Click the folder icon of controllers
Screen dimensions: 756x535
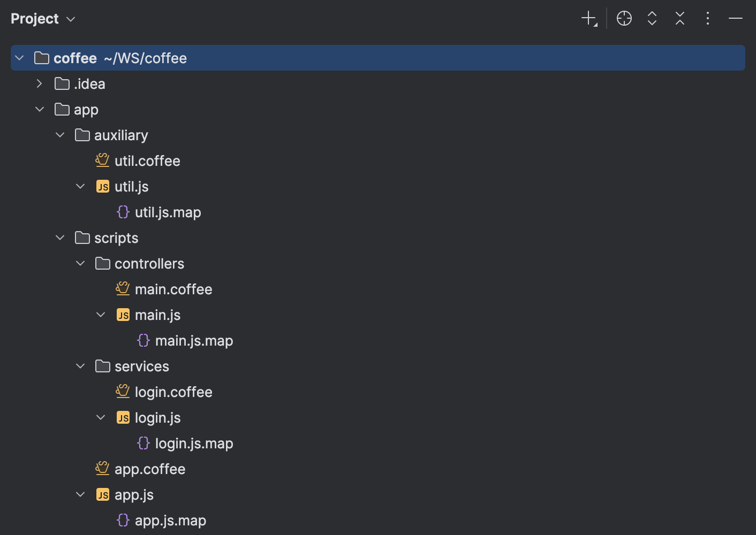[x=102, y=263]
